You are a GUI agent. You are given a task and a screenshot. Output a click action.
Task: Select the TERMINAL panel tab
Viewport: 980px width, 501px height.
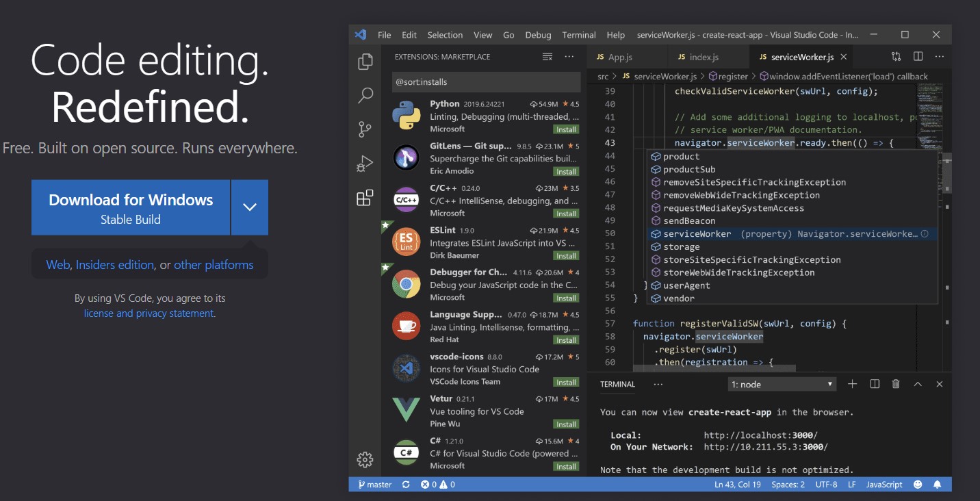[x=618, y=384]
